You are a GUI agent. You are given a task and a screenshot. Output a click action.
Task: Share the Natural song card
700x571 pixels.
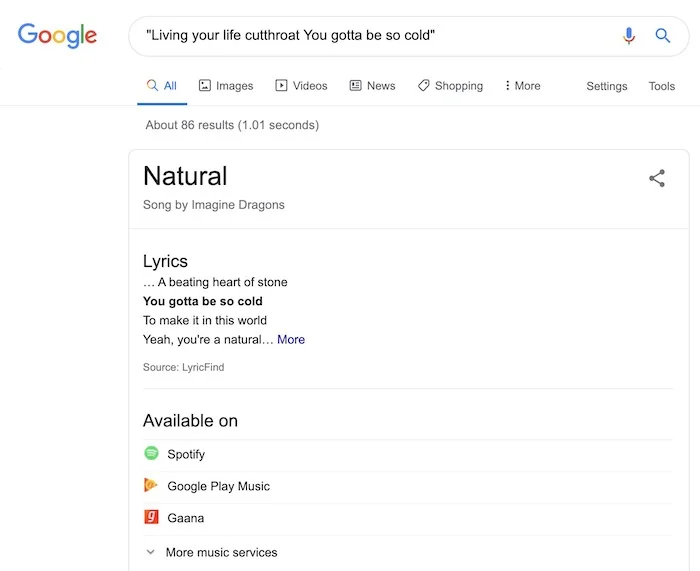657,178
